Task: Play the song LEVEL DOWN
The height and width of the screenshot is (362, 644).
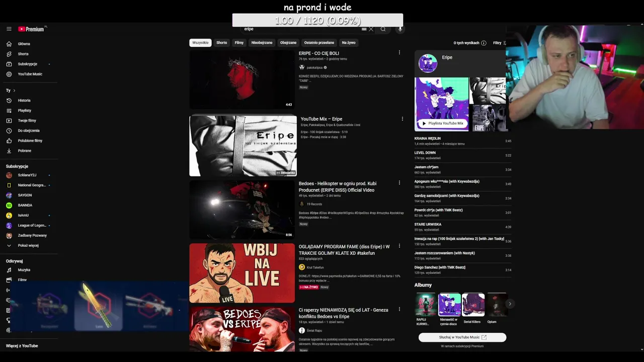Action: tap(463, 155)
